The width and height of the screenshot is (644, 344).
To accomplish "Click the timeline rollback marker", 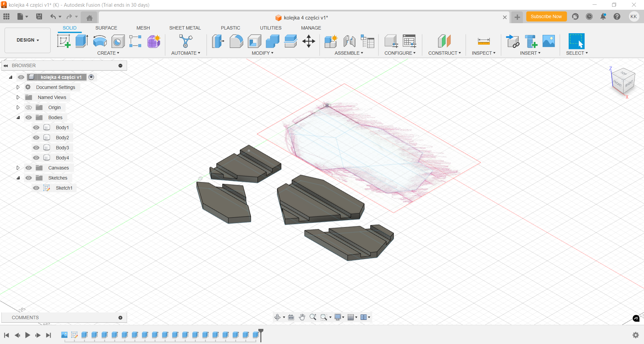I will coord(261,335).
